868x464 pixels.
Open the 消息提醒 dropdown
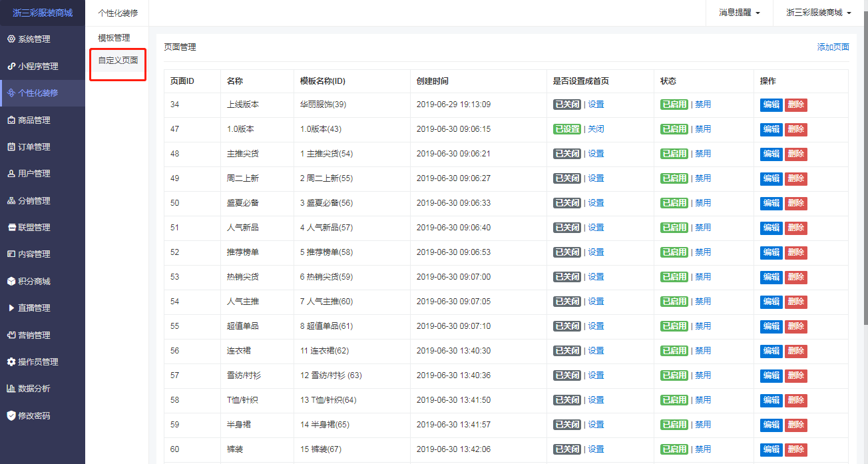[739, 13]
